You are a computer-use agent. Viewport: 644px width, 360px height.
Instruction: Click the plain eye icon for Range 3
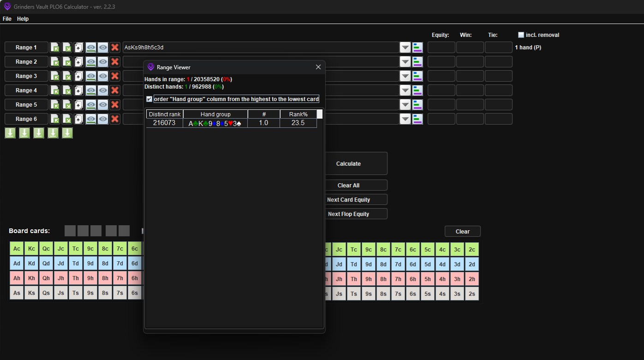(x=103, y=76)
